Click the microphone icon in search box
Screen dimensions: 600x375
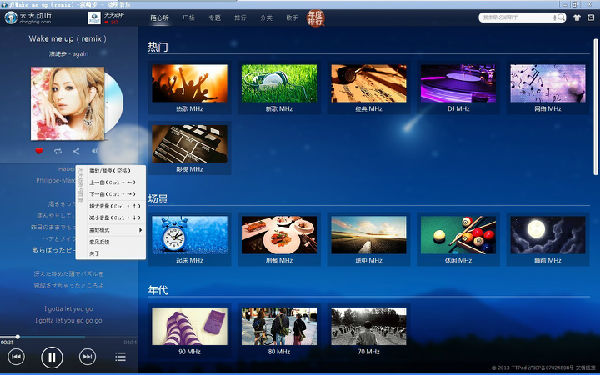[x=554, y=18]
